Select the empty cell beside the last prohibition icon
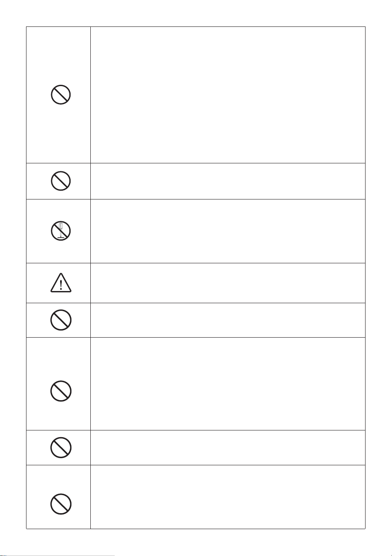Image resolution: width=392 pixels, height=556 pixels. pyautogui.click(x=228, y=497)
